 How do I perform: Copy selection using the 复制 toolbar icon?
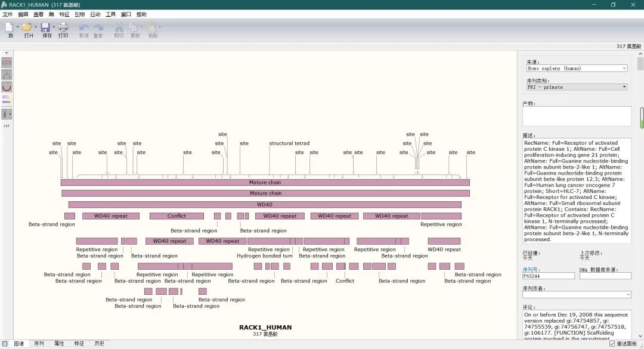pyautogui.click(x=135, y=29)
